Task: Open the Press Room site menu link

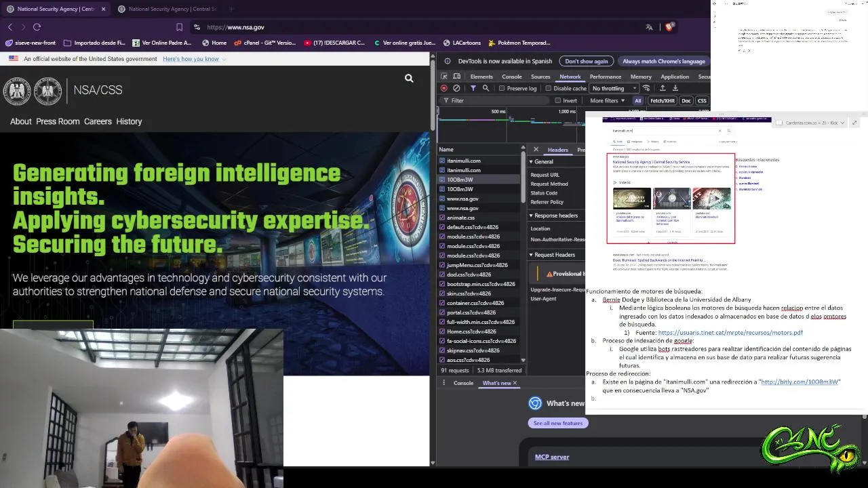Action: pyautogui.click(x=58, y=121)
